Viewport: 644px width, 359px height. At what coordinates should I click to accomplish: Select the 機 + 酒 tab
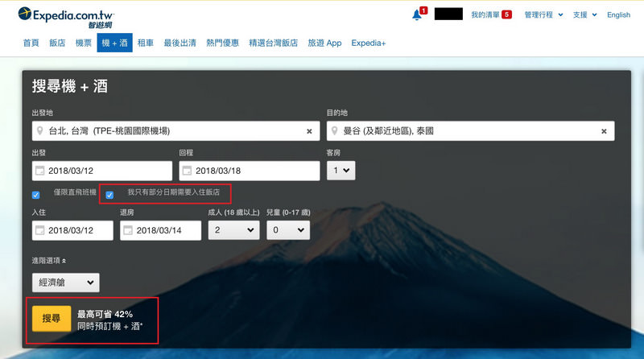(x=114, y=43)
